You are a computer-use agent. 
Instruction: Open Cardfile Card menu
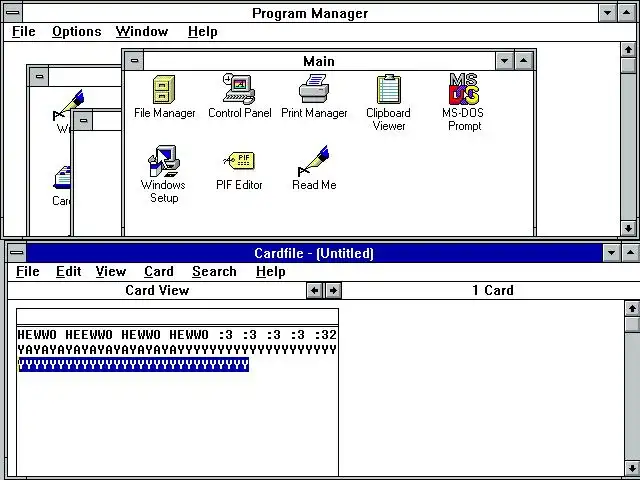(159, 271)
